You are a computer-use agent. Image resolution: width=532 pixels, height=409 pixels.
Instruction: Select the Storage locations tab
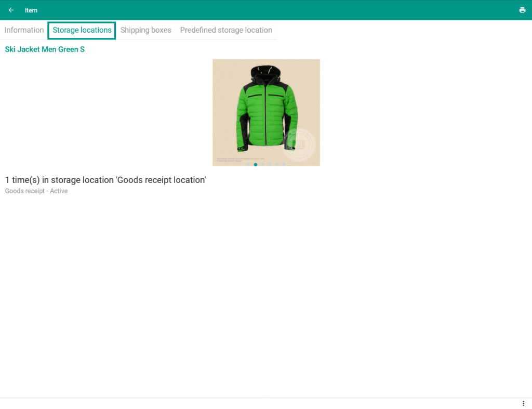click(82, 30)
